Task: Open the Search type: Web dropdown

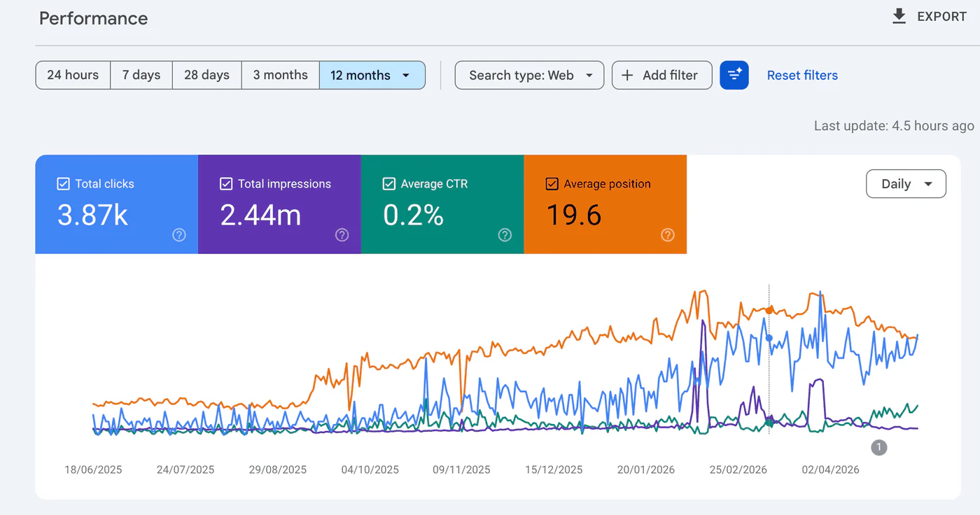Action: (529, 75)
